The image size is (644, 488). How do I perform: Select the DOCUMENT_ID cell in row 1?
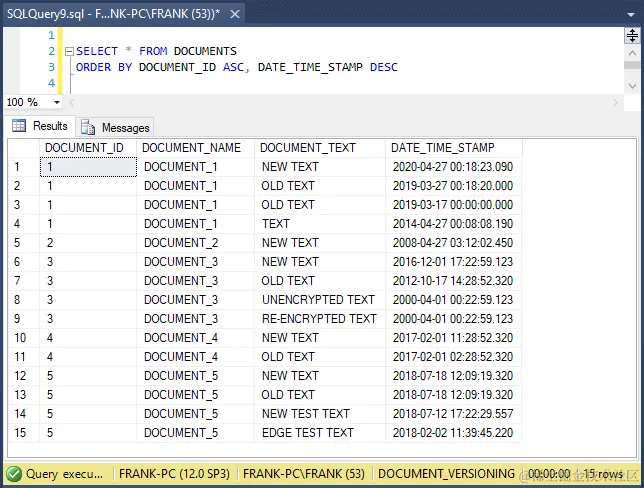coord(88,167)
